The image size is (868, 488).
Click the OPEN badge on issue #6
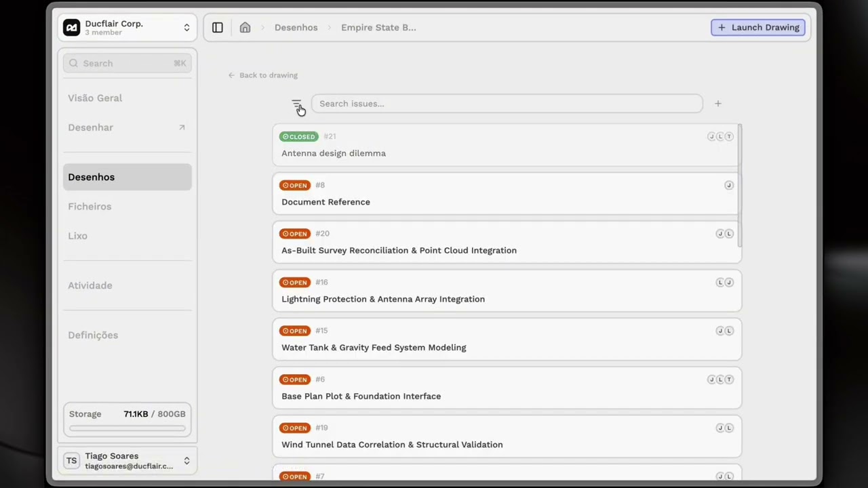tap(295, 380)
